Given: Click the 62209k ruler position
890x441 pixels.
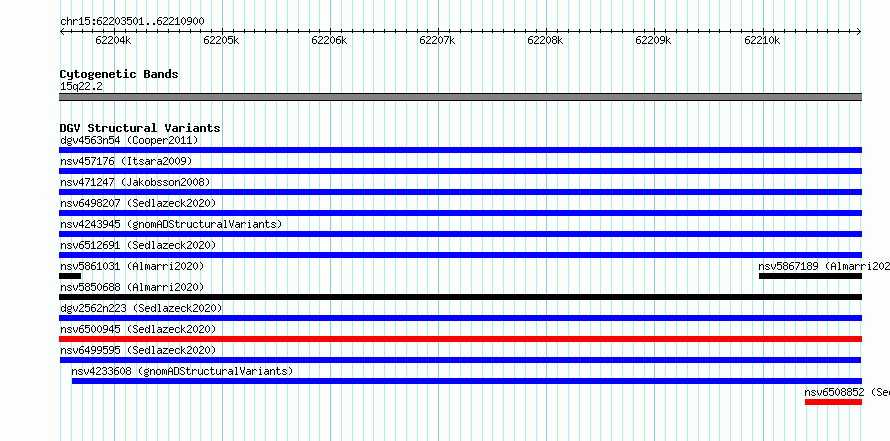Looking at the screenshot, I should [653, 40].
